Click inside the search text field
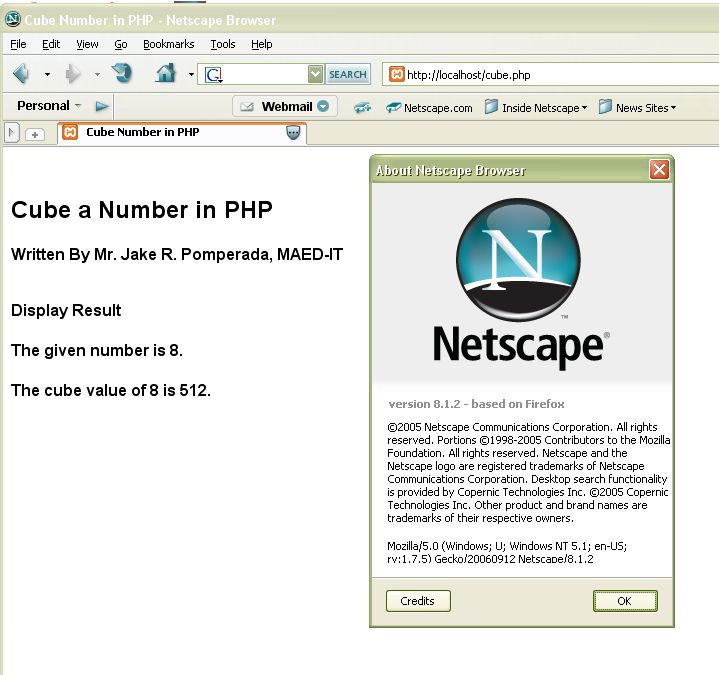This screenshot has height=675, width=719. pos(266,74)
